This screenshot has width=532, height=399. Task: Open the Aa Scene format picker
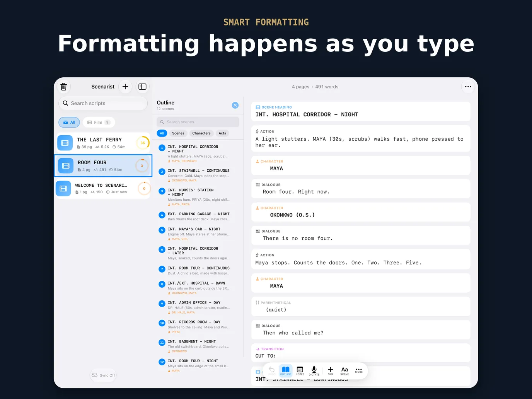point(344,371)
